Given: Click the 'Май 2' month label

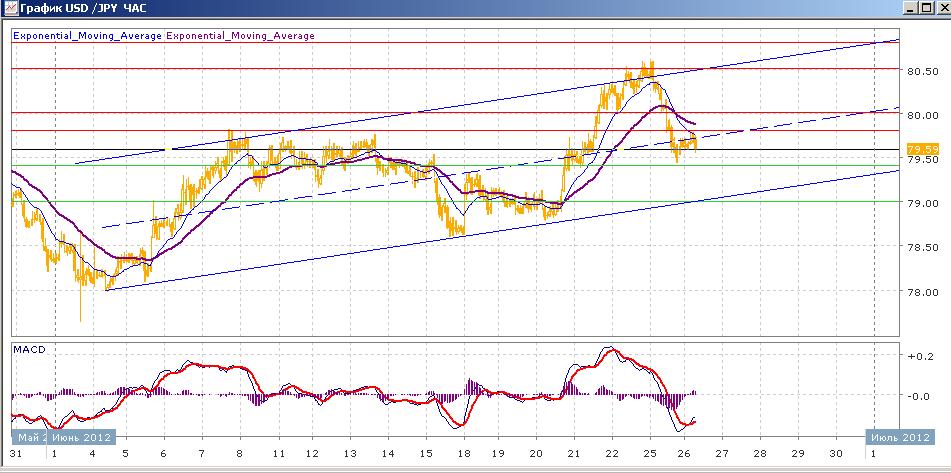Looking at the screenshot, I should (30, 437).
